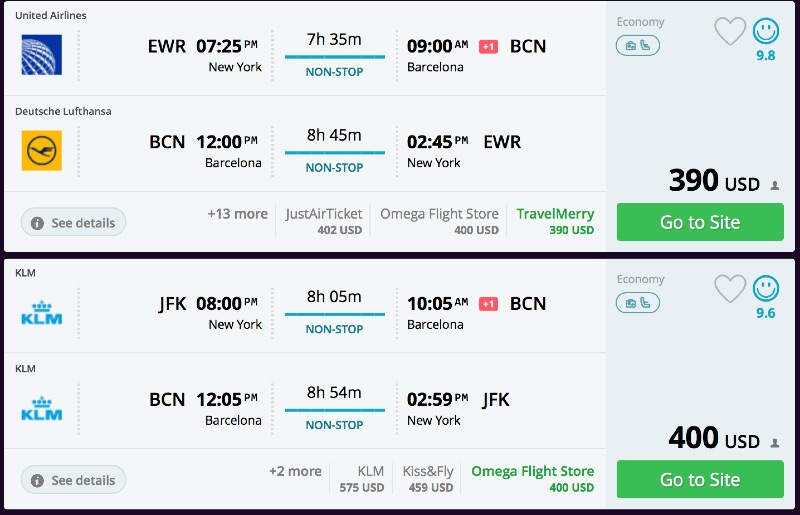Click the KLM logo on JFK departure flight

[41, 312]
